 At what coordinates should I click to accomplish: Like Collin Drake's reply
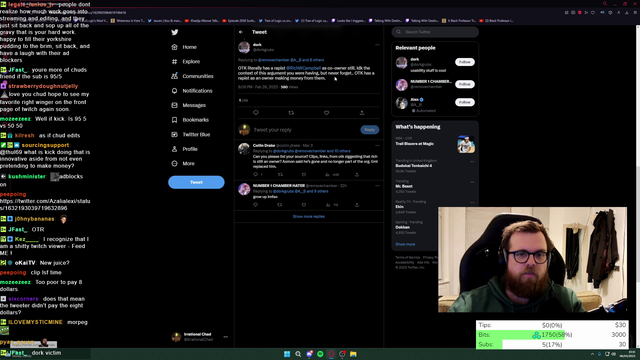coord(304,174)
